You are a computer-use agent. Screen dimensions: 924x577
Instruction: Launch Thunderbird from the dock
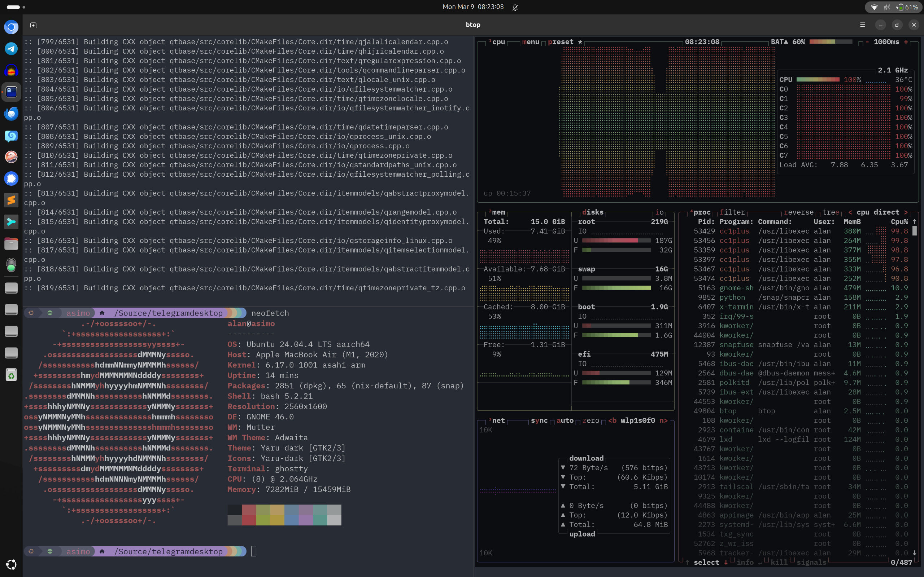point(11,113)
